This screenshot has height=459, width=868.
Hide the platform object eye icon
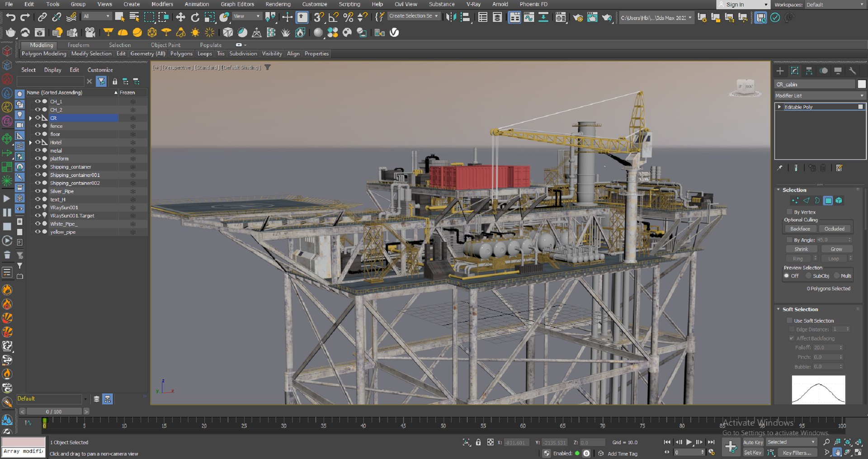[38, 159]
